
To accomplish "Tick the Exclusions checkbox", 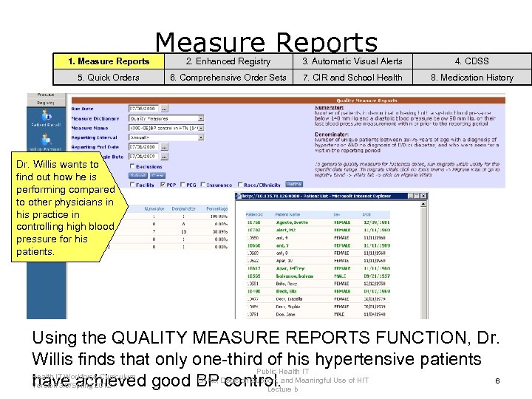I will tap(132, 166).
